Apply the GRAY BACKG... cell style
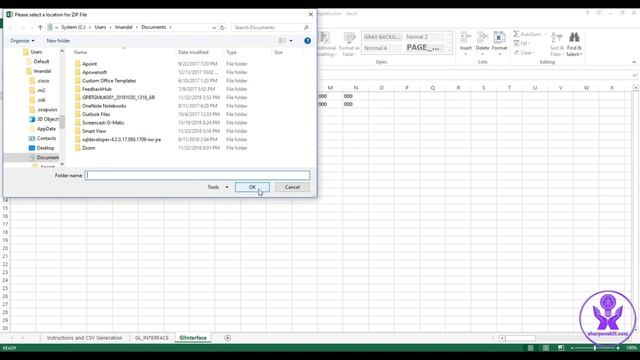640x360 pixels. pos(382,37)
